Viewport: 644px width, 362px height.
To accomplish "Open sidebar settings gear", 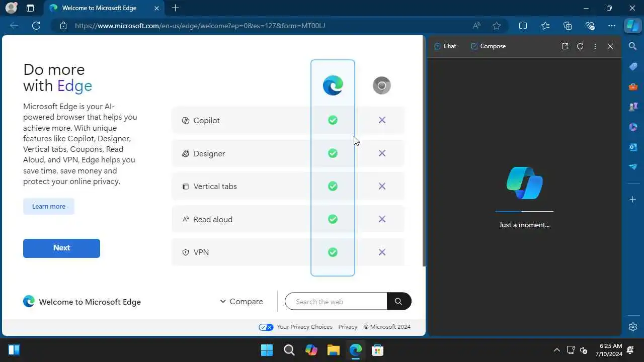I will (x=633, y=327).
